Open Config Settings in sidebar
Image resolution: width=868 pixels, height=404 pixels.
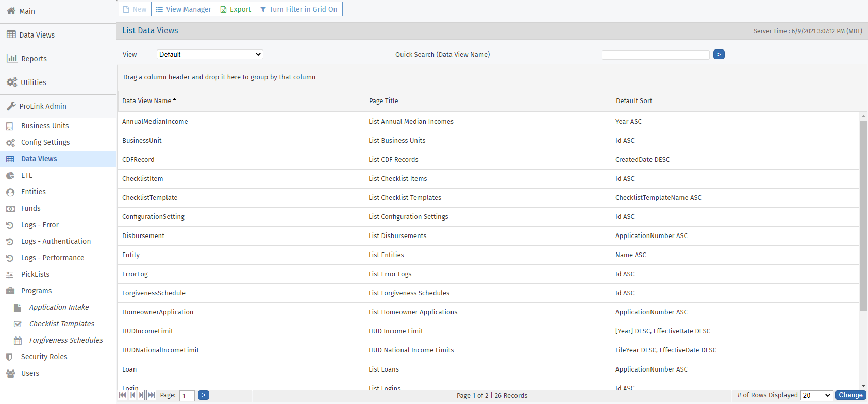pyautogui.click(x=45, y=142)
